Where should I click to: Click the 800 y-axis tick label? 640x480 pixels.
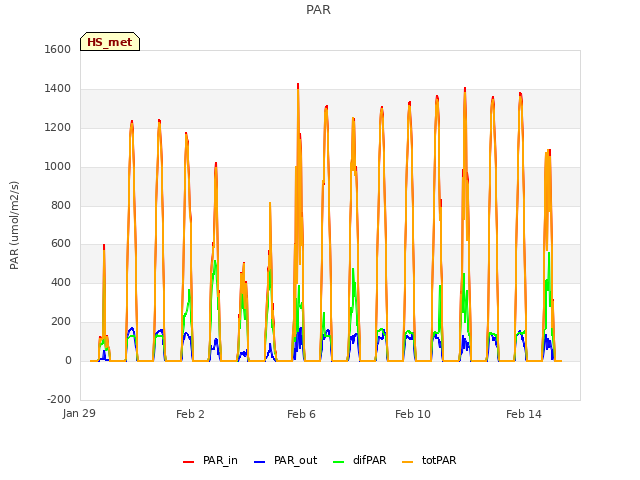(x=61, y=205)
